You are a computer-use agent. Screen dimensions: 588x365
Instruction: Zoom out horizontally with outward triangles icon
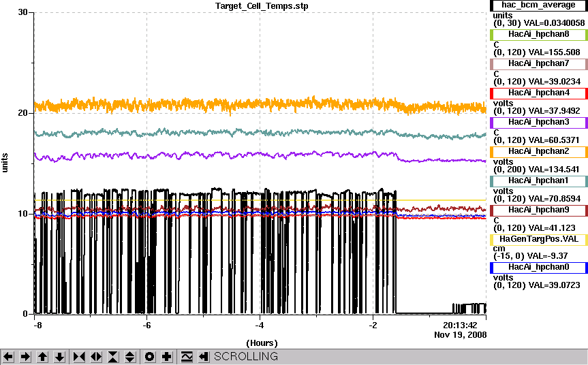(96, 356)
